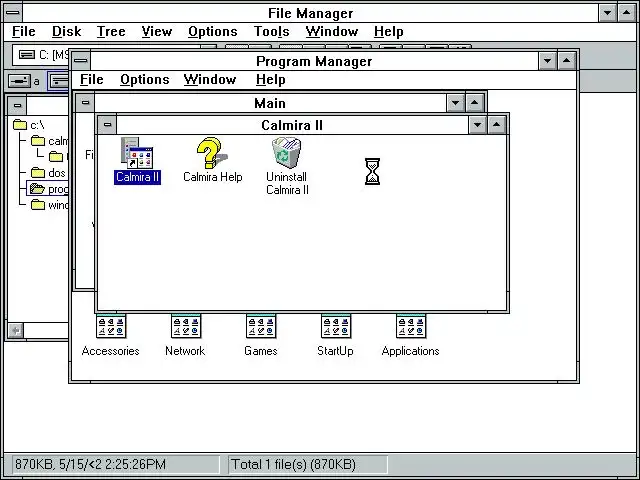Open Main group control menu box

(85, 103)
